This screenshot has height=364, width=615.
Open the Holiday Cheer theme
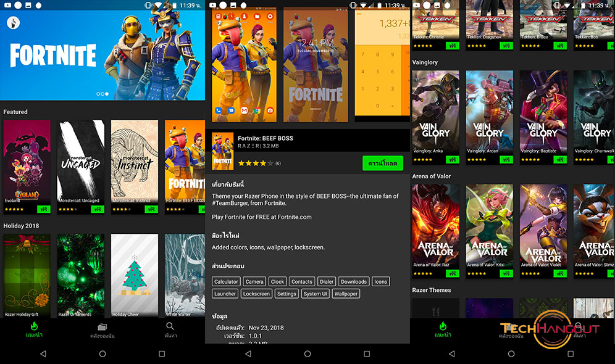coord(135,275)
